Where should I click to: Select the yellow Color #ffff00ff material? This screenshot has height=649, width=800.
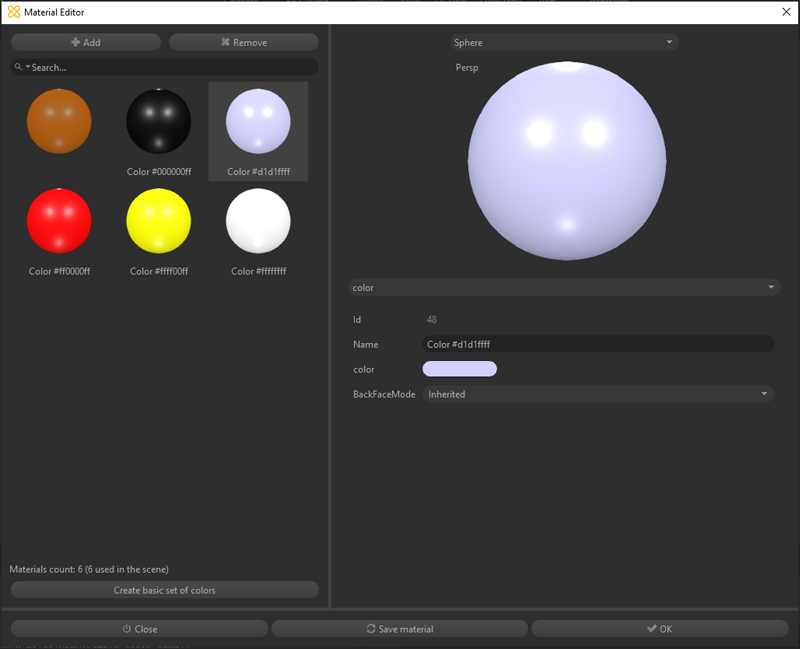pos(159,231)
